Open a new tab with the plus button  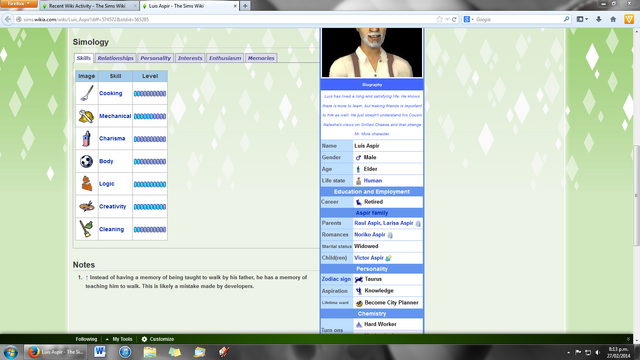click(x=245, y=6)
